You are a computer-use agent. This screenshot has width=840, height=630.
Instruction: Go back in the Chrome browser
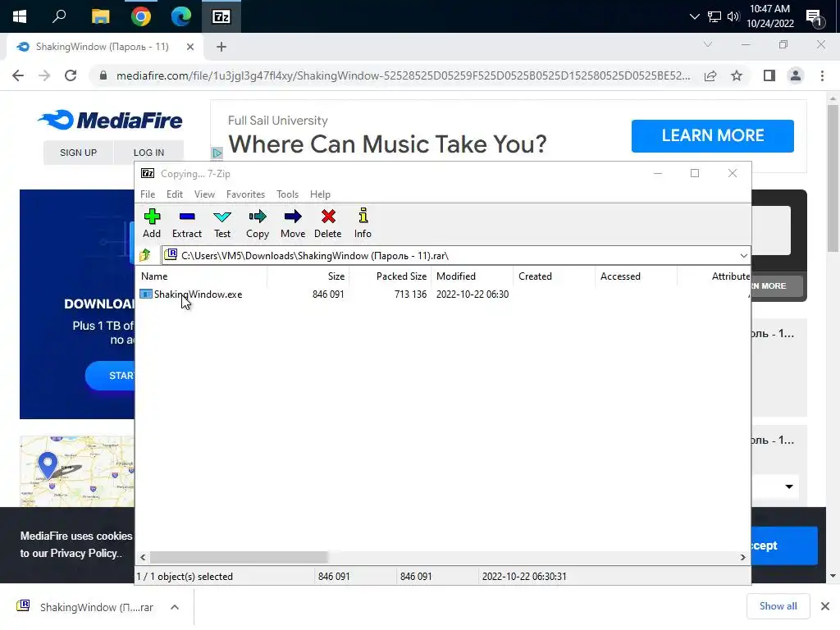click(x=18, y=75)
